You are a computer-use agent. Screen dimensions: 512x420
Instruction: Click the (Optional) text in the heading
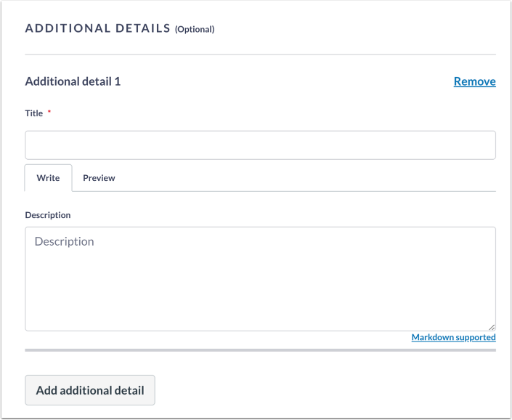(195, 30)
